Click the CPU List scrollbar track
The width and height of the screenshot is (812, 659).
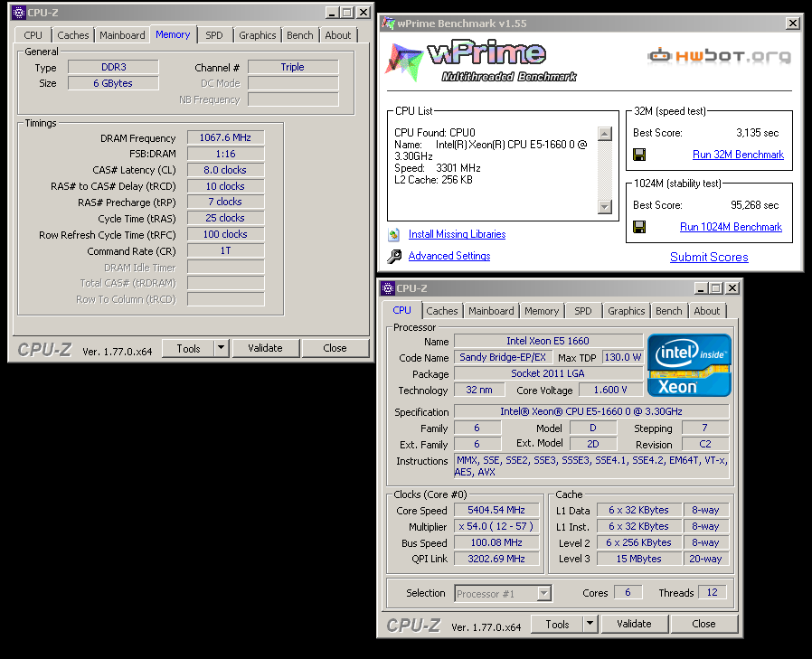pos(604,170)
